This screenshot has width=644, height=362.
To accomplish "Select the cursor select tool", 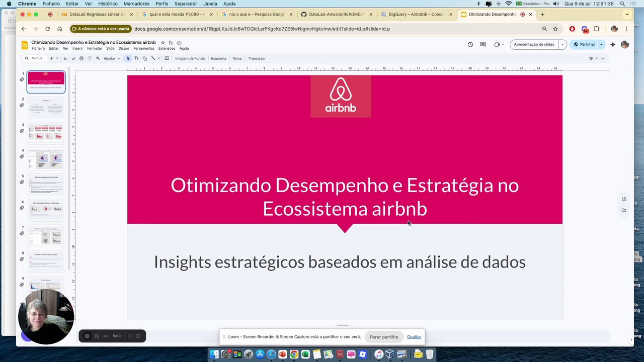I will (x=128, y=58).
